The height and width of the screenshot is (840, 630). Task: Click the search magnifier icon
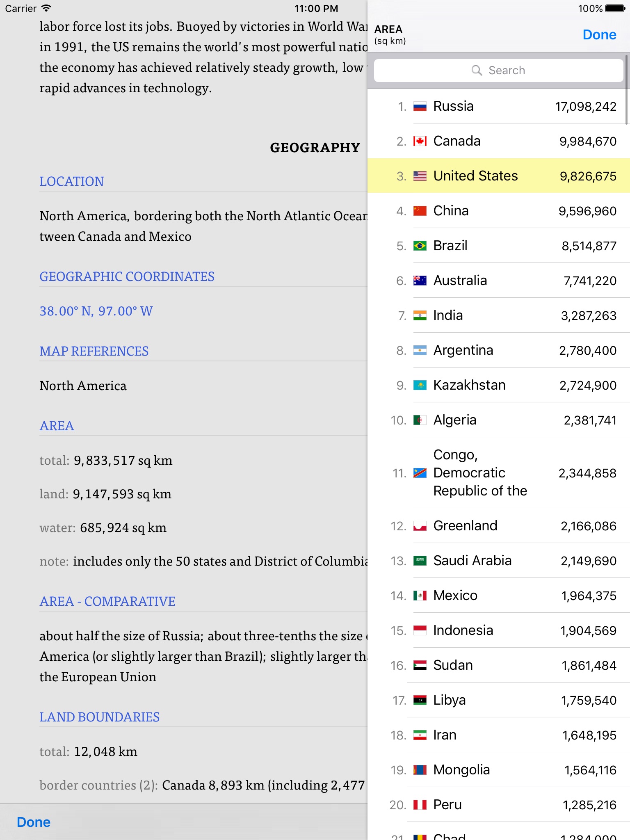click(x=476, y=71)
